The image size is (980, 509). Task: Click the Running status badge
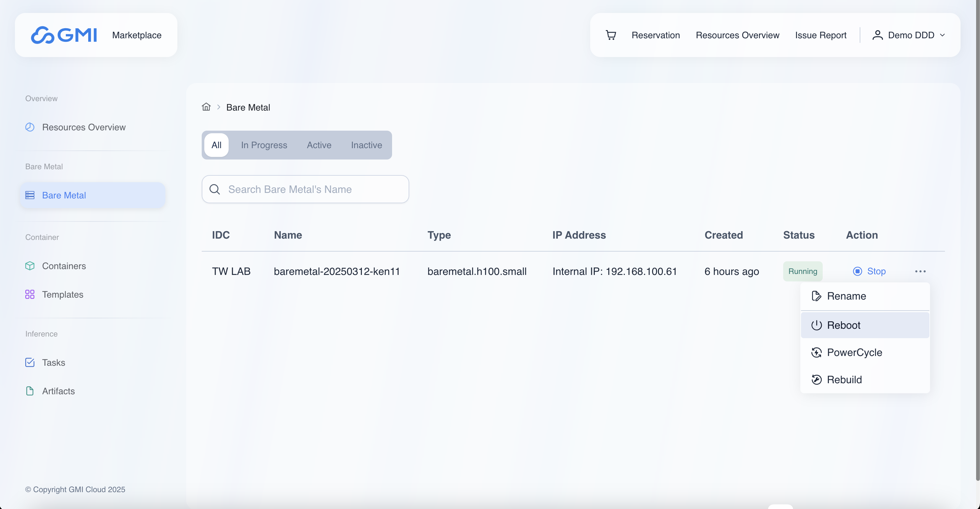coord(802,271)
